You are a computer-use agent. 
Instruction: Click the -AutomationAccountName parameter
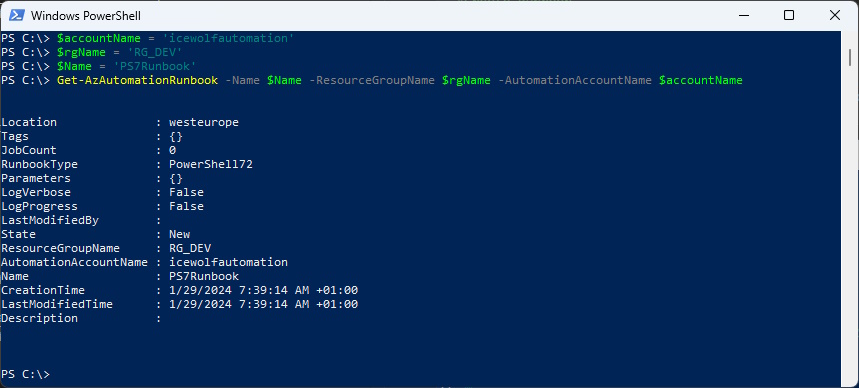click(575, 81)
